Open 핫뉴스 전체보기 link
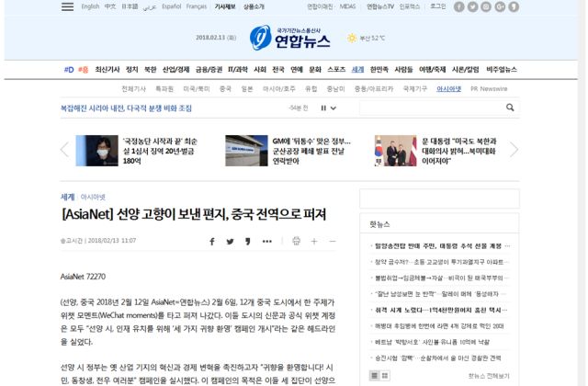Viewport: 588px width, 386px height. [489, 376]
